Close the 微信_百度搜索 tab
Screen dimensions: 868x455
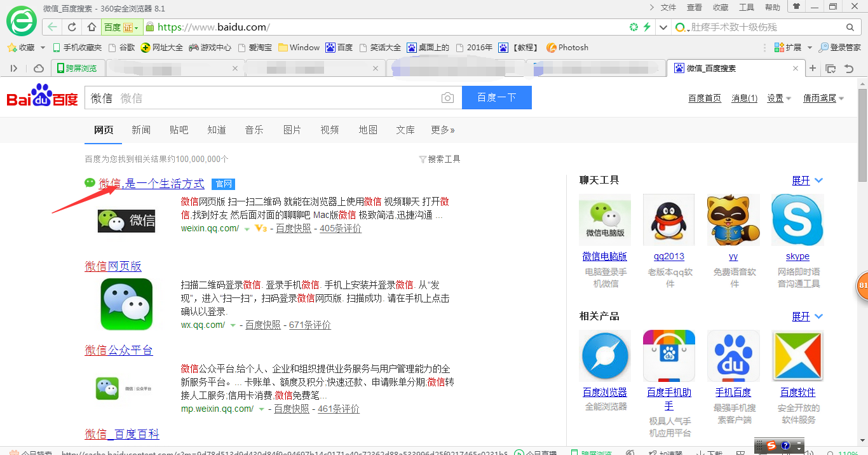[796, 68]
